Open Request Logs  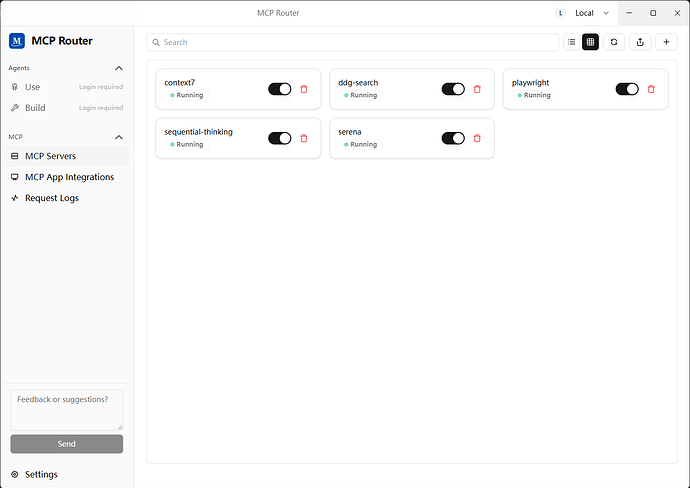[x=67, y=198]
